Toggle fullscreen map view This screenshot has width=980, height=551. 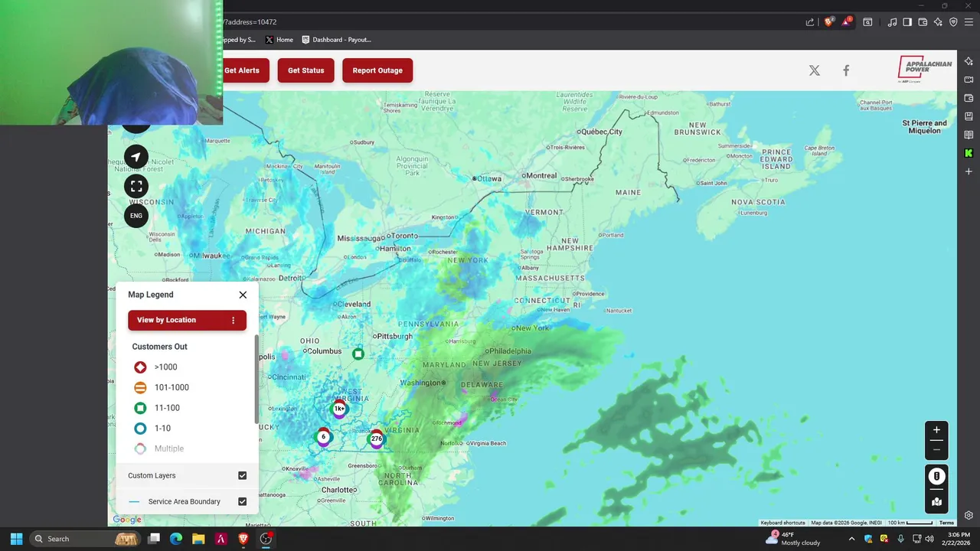point(136,186)
